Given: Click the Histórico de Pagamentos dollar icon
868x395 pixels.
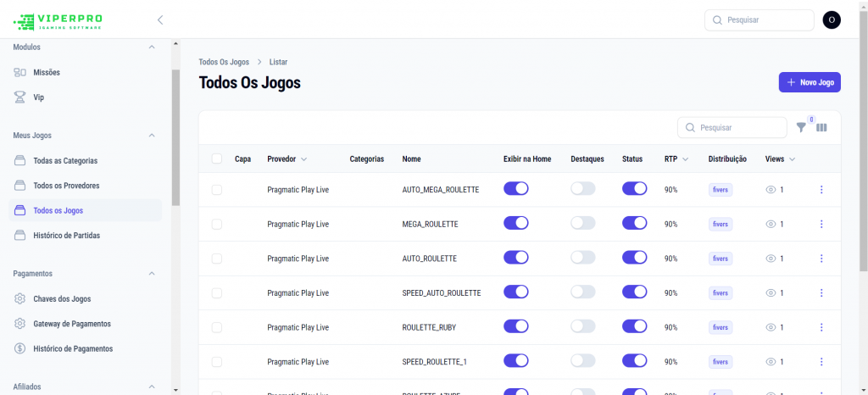Looking at the screenshot, I should coord(20,348).
